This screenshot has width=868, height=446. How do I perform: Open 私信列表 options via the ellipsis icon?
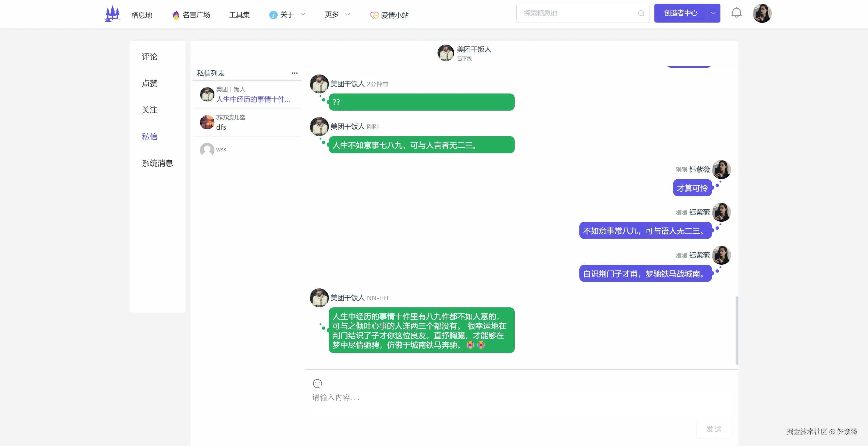point(295,73)
